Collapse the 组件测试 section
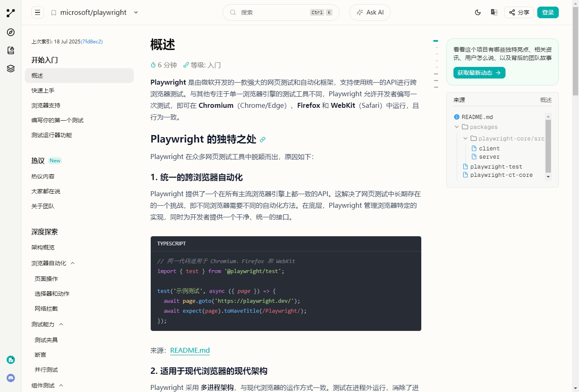 click(x=61, y=385)
